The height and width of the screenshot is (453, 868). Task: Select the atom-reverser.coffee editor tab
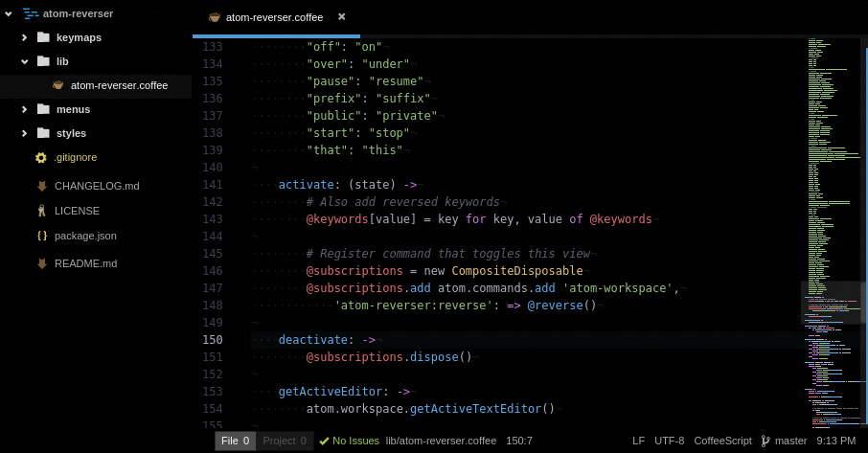tap(276, 17)
